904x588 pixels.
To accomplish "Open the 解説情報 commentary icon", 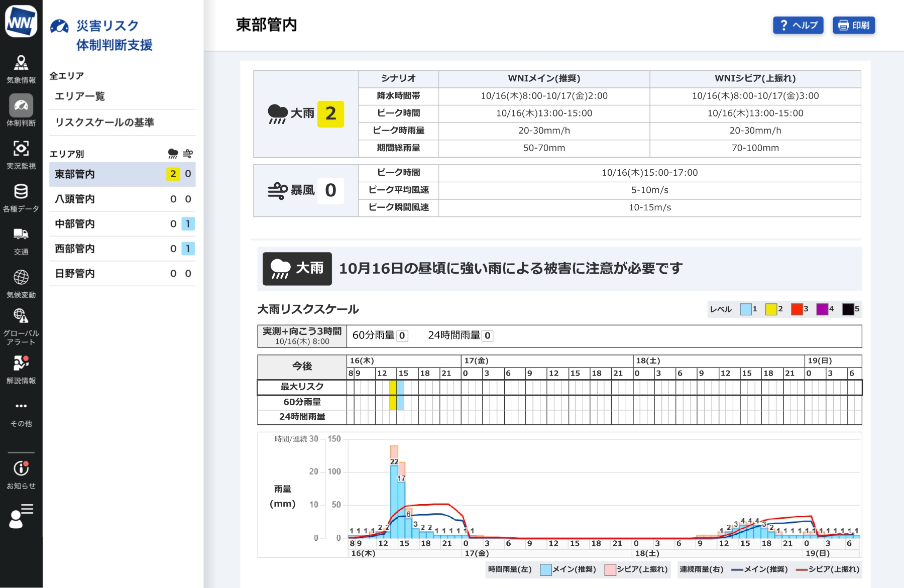I will click(20, 364).
